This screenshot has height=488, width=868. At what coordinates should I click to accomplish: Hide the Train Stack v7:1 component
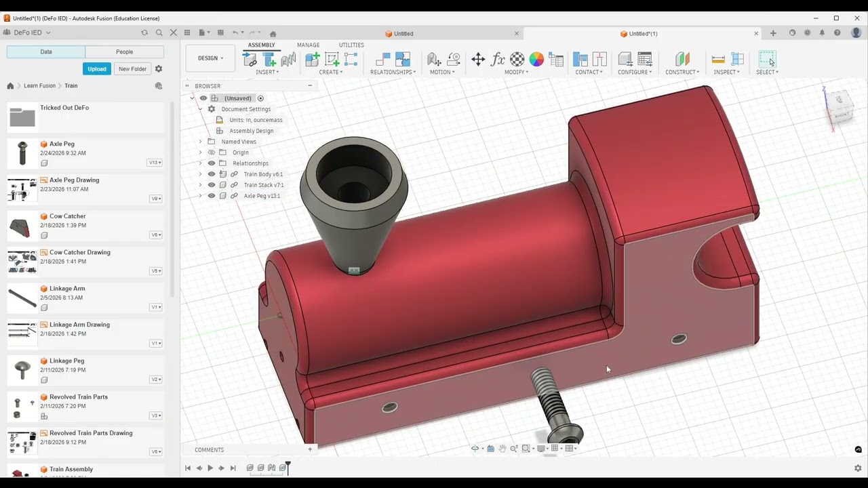(212, 185)
